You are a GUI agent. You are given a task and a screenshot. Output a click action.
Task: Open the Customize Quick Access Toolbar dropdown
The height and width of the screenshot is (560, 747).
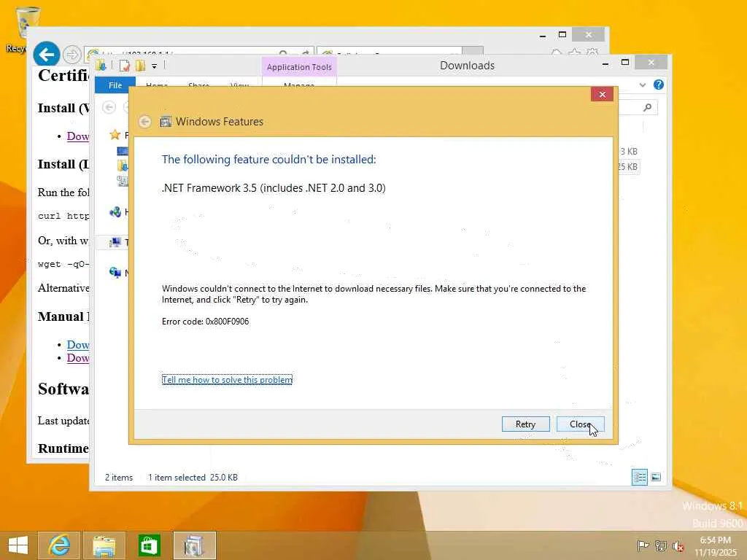(155, 66)
